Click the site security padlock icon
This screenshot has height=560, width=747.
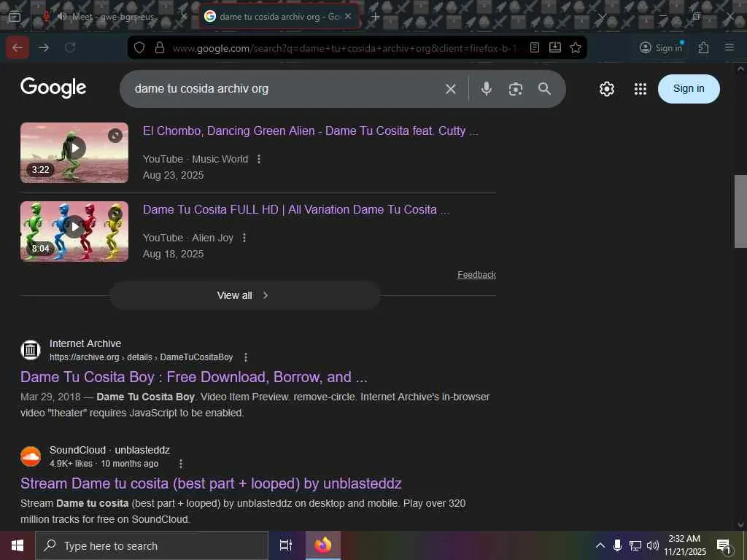coord(160,47)
